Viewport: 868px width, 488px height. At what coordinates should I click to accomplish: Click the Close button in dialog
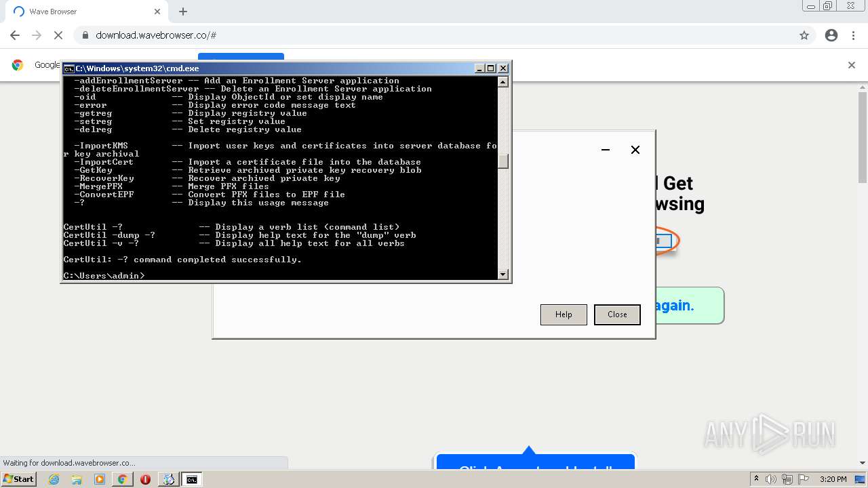click(617, 314)
